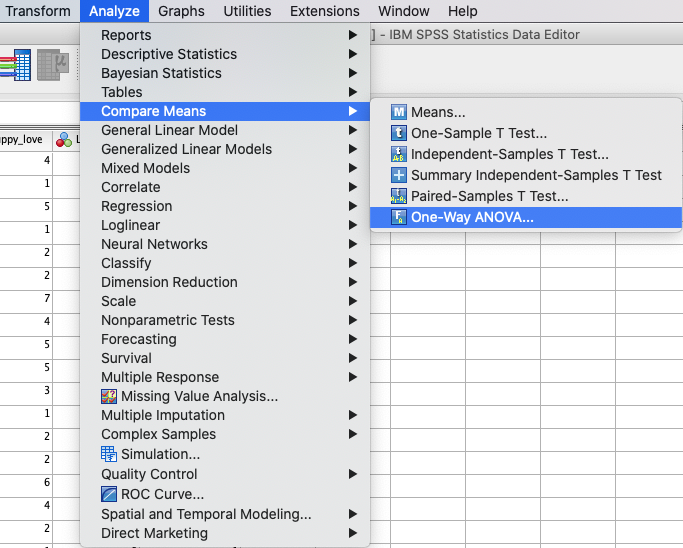This screenshot has height=548, width=683.
Task: Click the nominal measure icon in column header
Action: (64, 139)
